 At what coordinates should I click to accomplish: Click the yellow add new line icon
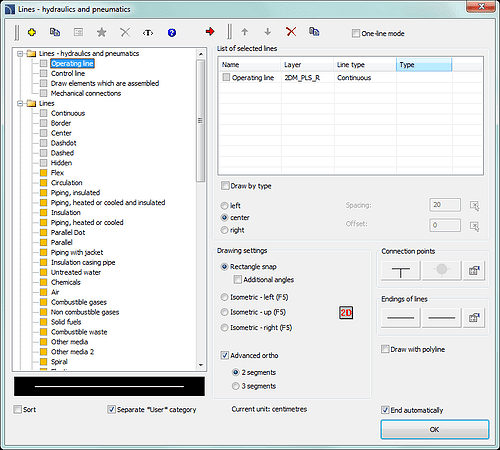(32, 32)
